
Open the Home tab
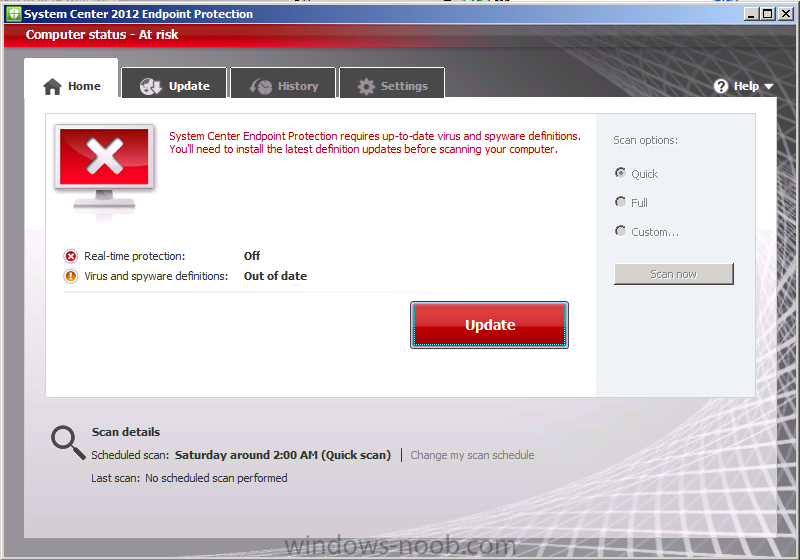71,80
